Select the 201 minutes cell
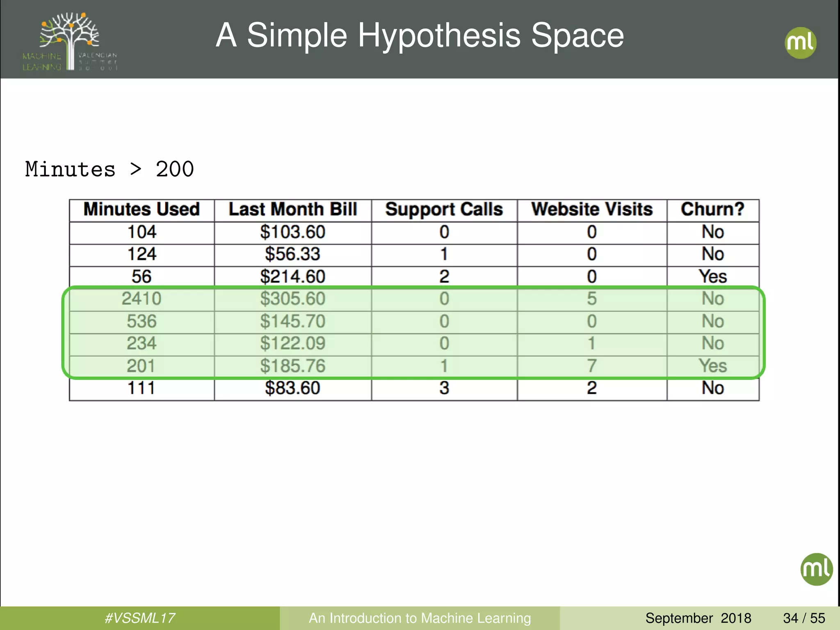 [142, 366]
